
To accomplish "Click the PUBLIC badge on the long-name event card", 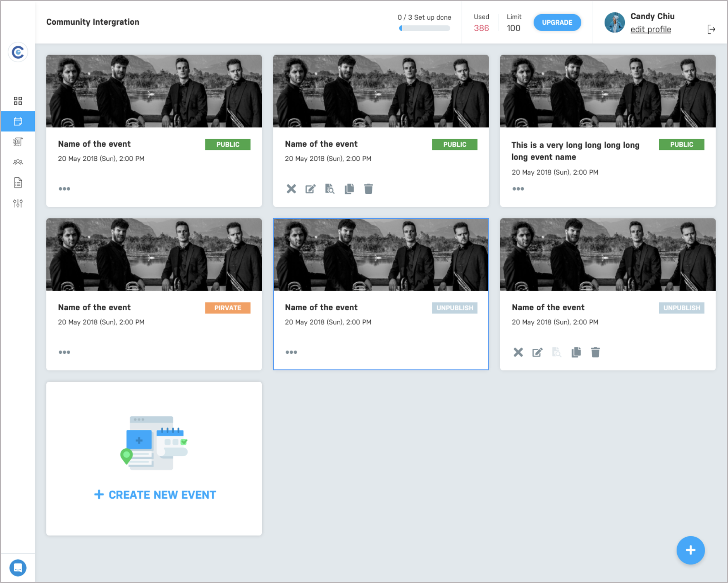I will click(682, 144).
